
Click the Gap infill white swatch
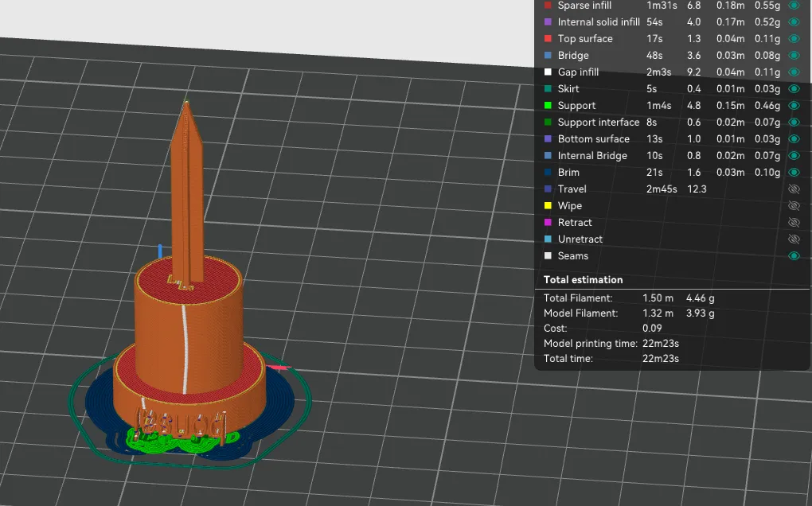click(548, 72)
